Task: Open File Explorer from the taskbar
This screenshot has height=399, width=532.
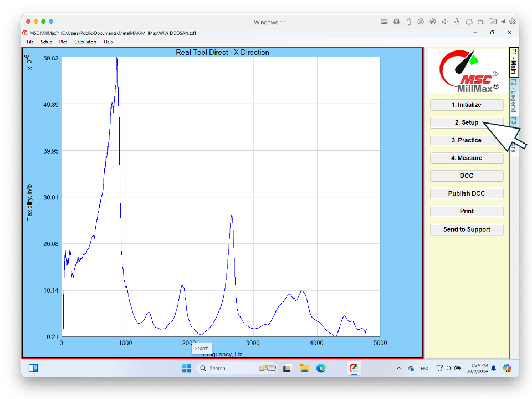Action: tap(304, 368)
